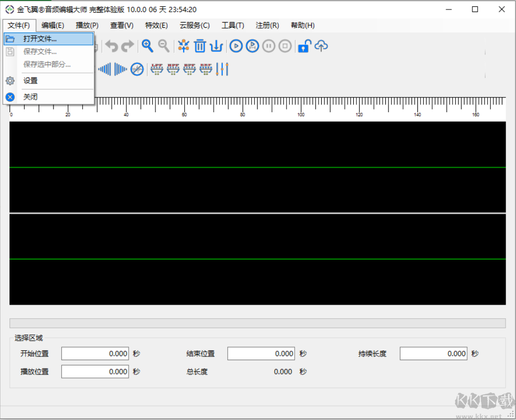Click the fade out waveform icon
Screen dimensions: 516x420
coord(121,69)
